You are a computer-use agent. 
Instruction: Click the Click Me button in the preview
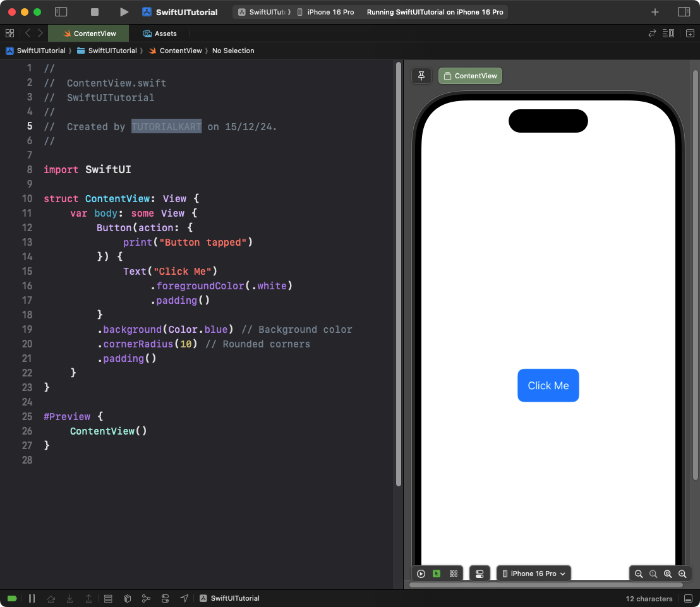(x=548, y=385)
